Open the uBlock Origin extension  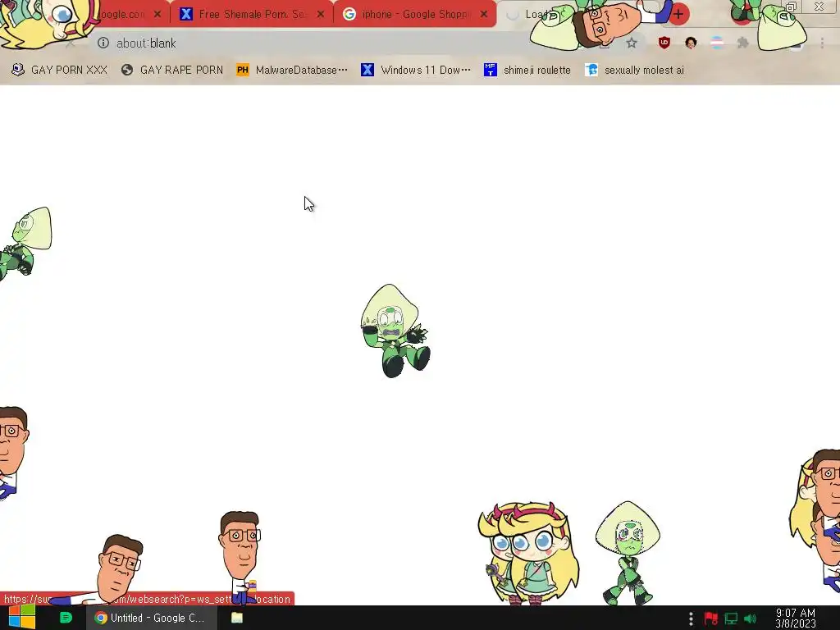[664, 43]
